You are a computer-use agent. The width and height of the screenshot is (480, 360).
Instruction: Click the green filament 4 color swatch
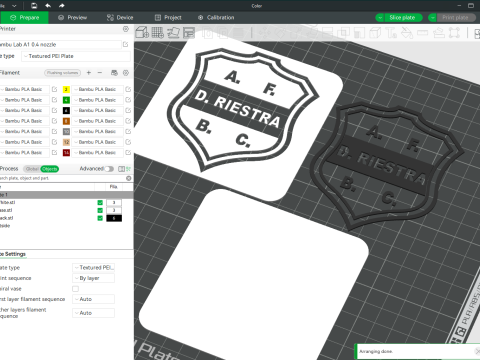click(66, 100)
